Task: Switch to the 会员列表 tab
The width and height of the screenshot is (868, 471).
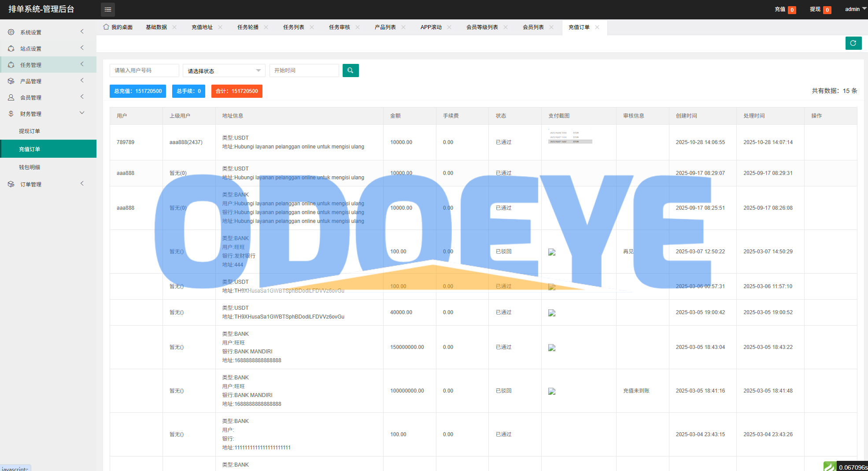Action: click(x=533, y=27)
